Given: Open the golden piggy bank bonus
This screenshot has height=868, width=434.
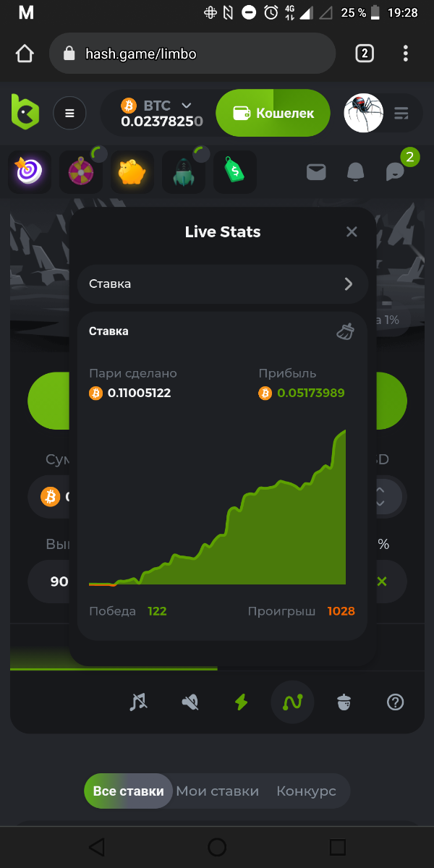Looking at the screenshot, I should (132, 172).
